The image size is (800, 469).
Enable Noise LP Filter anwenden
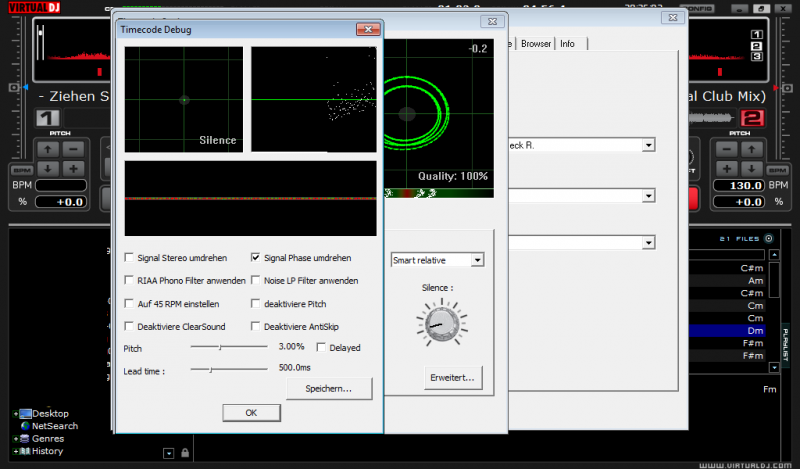[256, 280]
